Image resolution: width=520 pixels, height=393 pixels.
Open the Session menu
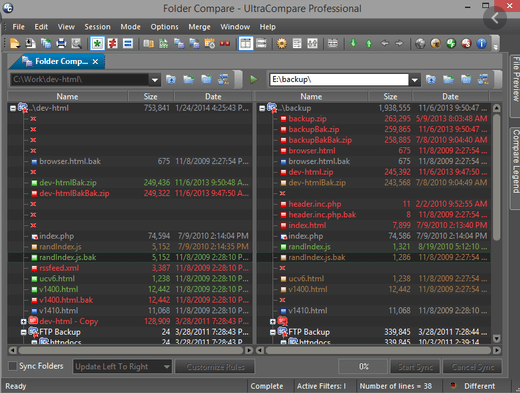tap(97, 27)
